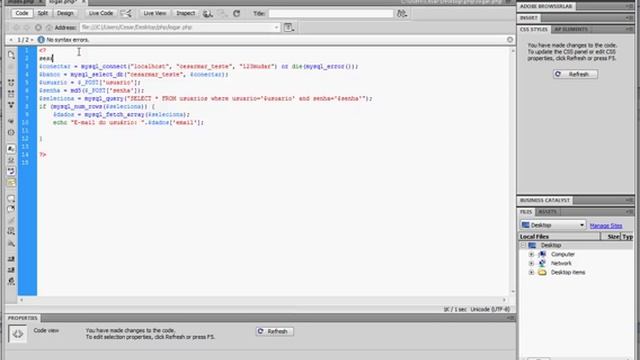Open the AP Elements tab
640x360 pixels.
[x=571, y=29]
